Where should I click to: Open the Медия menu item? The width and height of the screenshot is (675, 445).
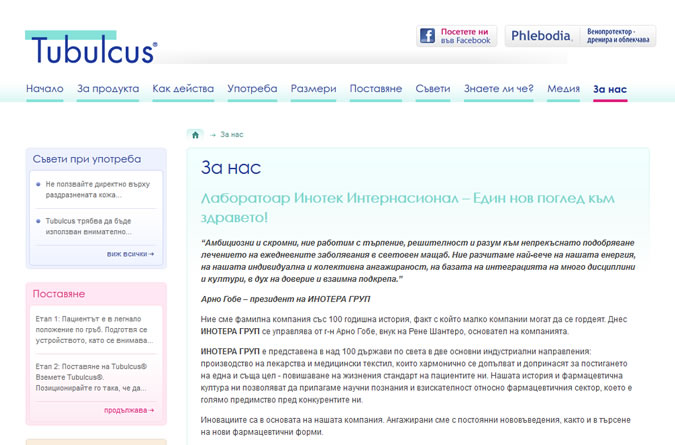click(564, 89)
